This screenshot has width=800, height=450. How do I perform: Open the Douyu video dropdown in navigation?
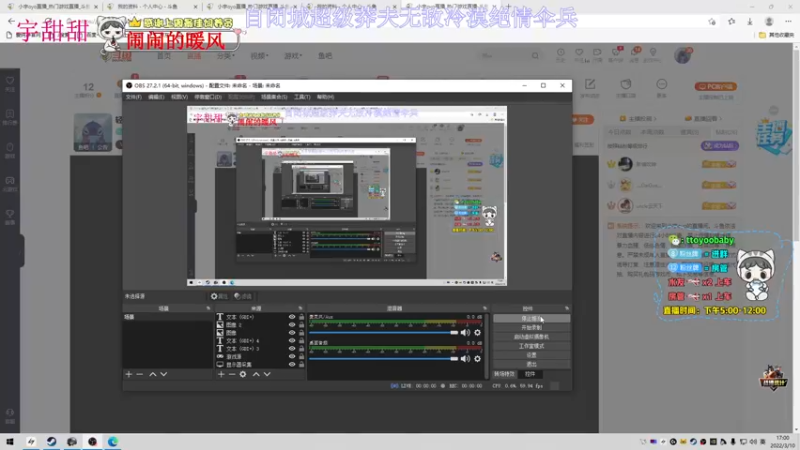259,56
